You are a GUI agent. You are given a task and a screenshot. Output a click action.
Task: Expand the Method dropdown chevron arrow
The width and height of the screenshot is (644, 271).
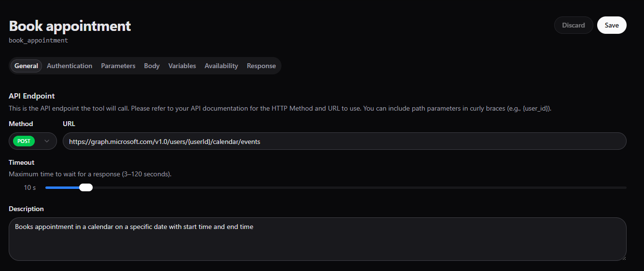point(47,141)
